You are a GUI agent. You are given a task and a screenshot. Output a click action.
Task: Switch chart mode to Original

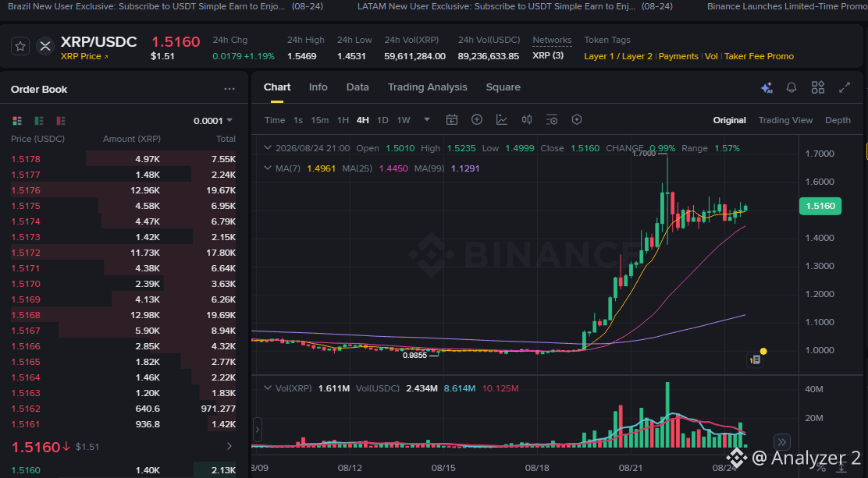click(729, 120)
